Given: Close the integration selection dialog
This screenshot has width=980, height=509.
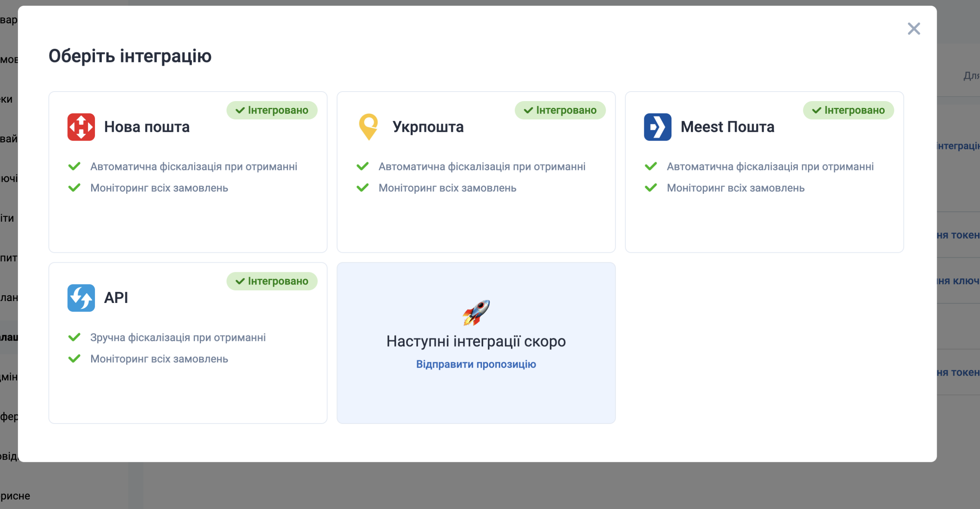Looking at the screenshot, I should coord(913,29).
